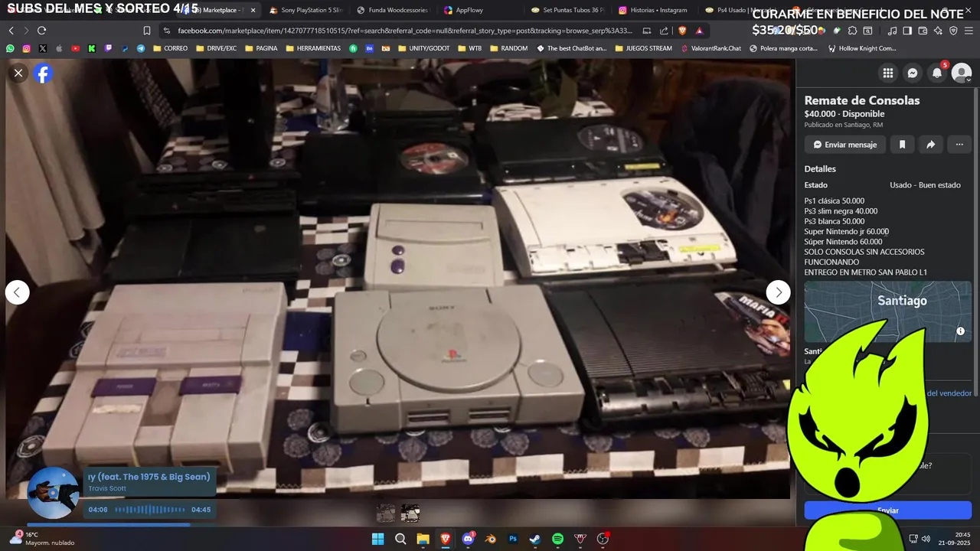980x551 pixels.
Task: Open the listing's more options menu
Action: [x=959, y=145]
